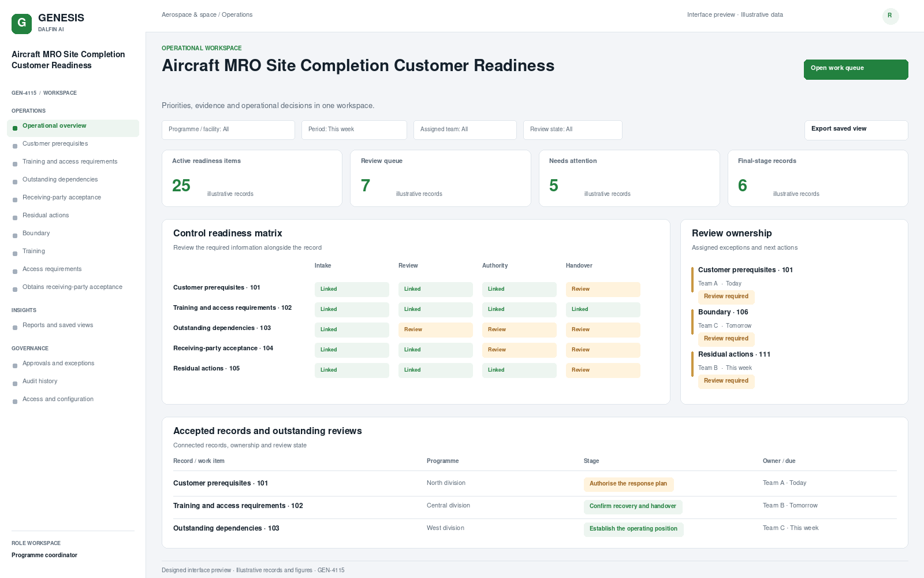Click Operations in the breadcrumb
924x578 pixels.
(237, 15)
